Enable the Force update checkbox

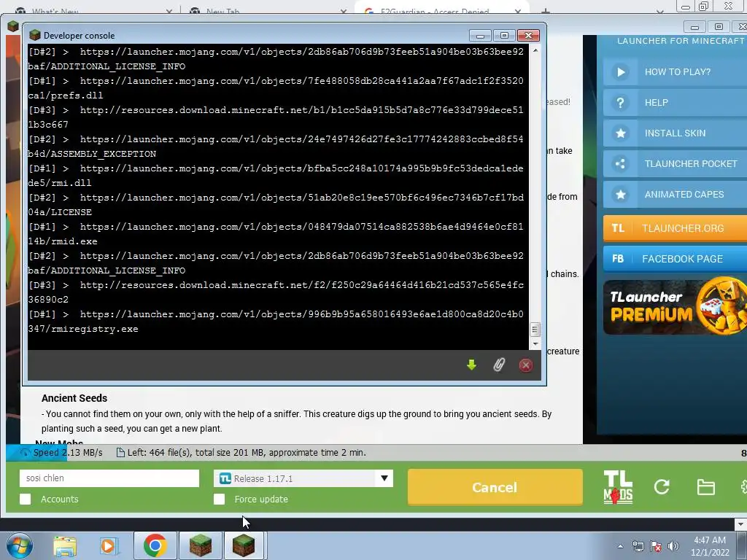[219, 499]
